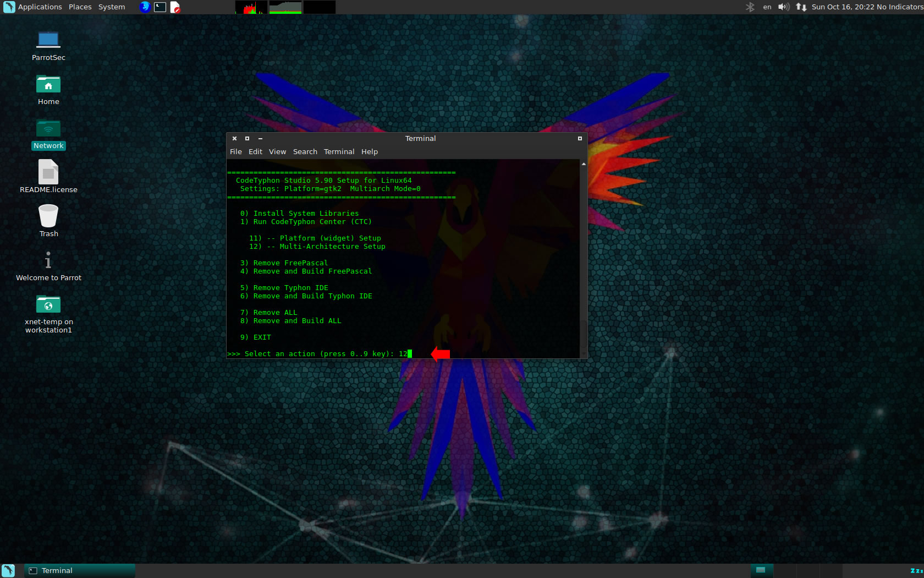This screenshot has width=924, height=578.
Task: Open the Places menu
Action: [80, 7]
